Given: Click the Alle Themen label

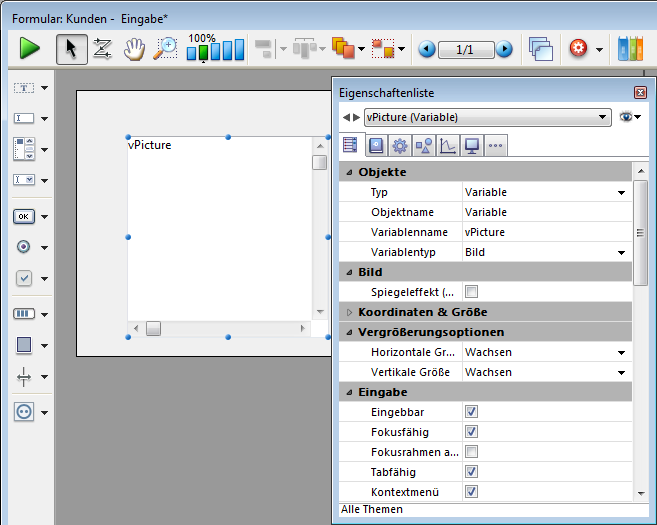Looking at the screenshot, I should pyautogui.click(x=372, y=510).
